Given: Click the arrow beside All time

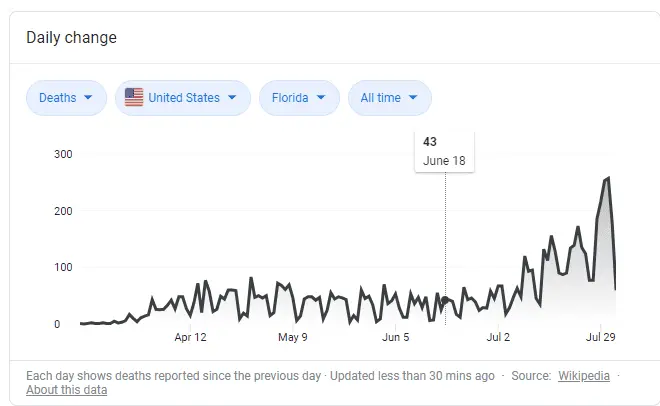Looking at the screenshot, I should tap(413, 98).
